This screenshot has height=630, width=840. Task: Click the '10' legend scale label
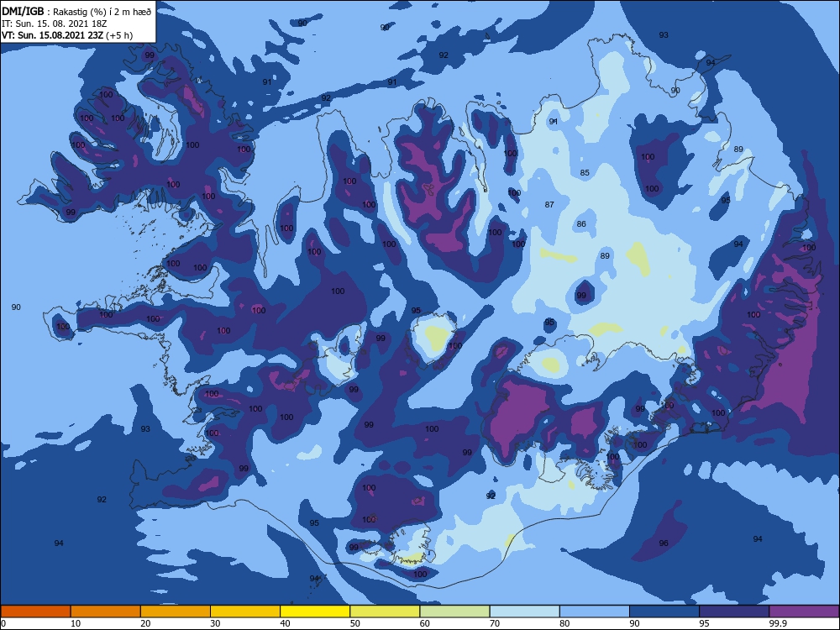pyautogui.click(x=76, y=623)
